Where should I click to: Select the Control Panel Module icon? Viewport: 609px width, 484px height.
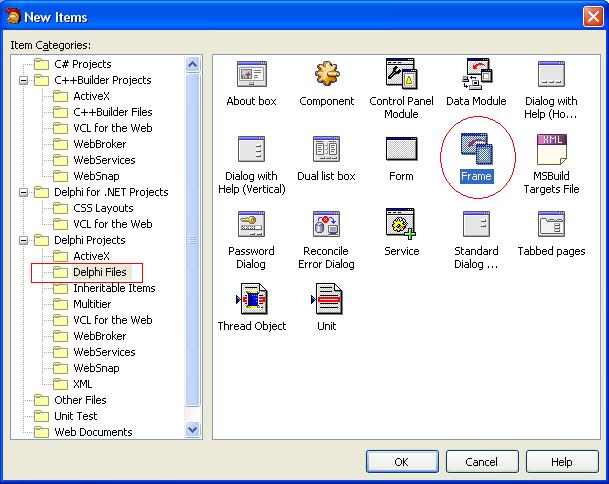point(401,74)
